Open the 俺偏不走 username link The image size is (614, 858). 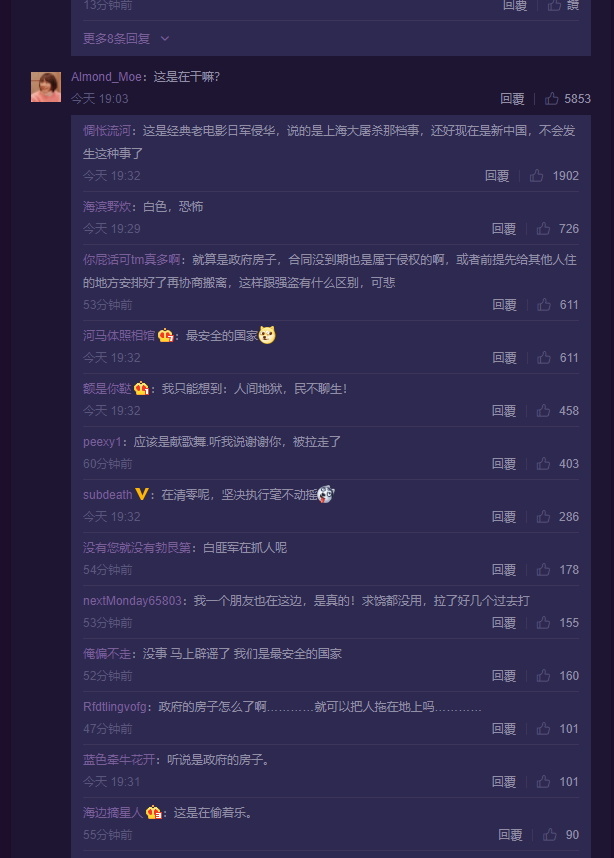pyautogui.click(x=107, y=654)
